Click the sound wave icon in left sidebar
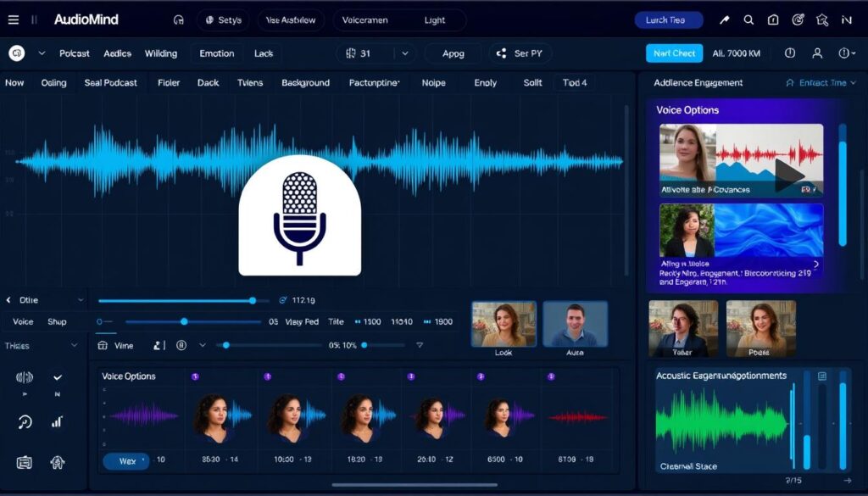Image resolution: width=868 pixels, height=496 pixels. coord(25,377)
